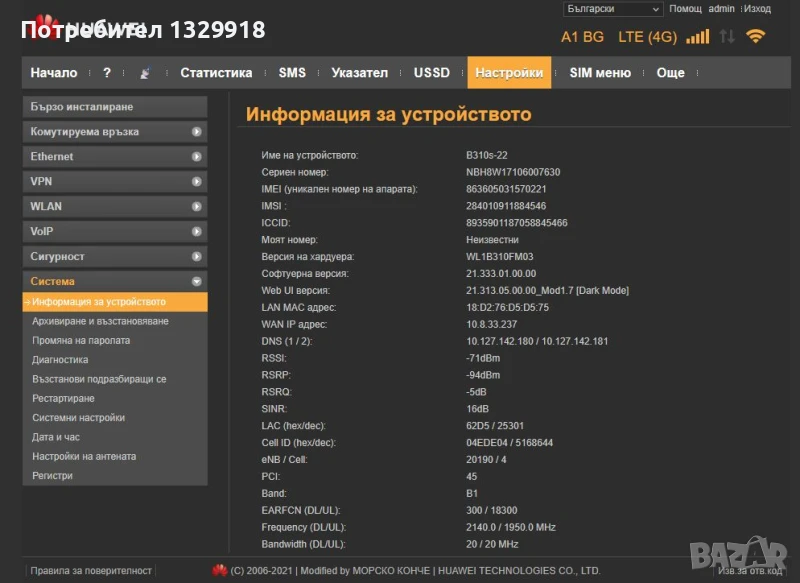The height and width of the screenshot is (583, 800).
Task: Click the Huawei logo in footer
Action: (219, 571)
